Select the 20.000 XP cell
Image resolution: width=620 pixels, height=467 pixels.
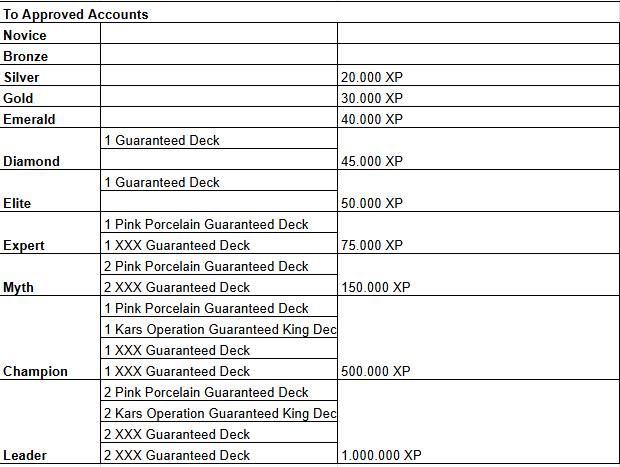[372, 78]
